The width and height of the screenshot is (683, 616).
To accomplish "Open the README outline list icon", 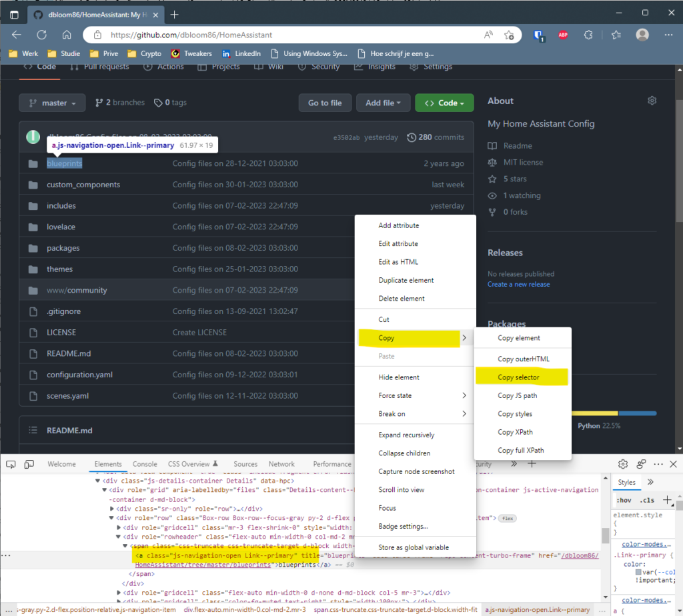I will coord(33,430).
